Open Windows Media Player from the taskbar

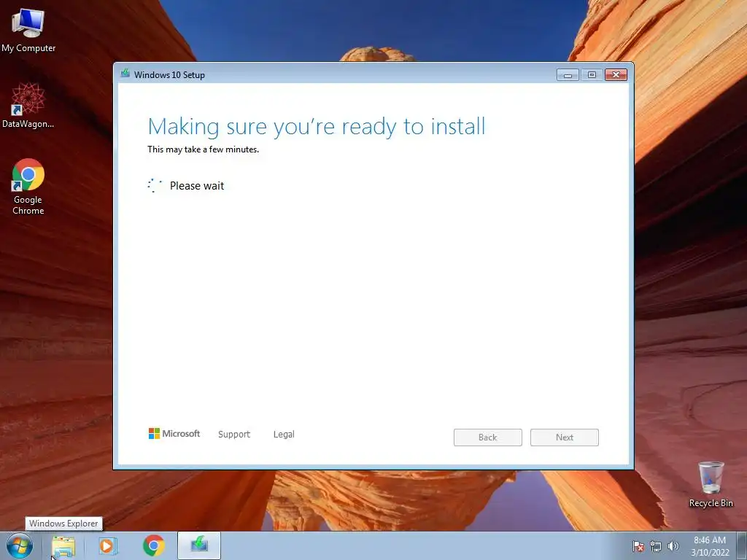pyautogui.click(x=108, y=545)
